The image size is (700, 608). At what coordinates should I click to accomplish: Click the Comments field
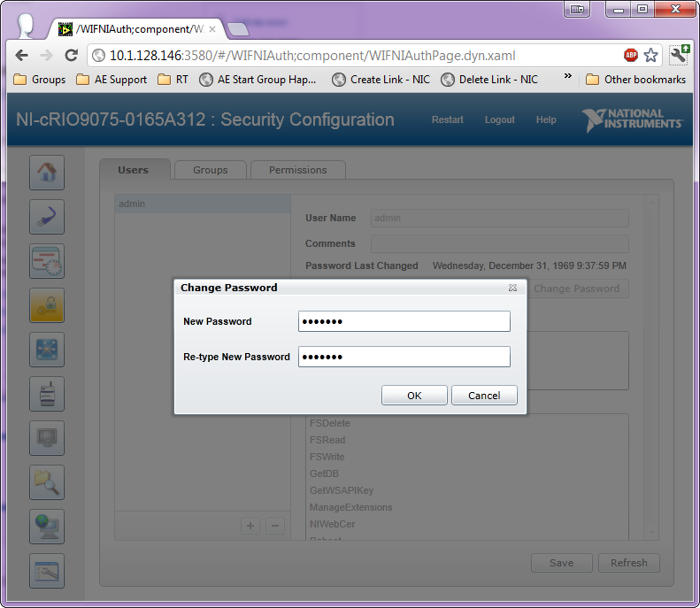(x=499, y=243)
